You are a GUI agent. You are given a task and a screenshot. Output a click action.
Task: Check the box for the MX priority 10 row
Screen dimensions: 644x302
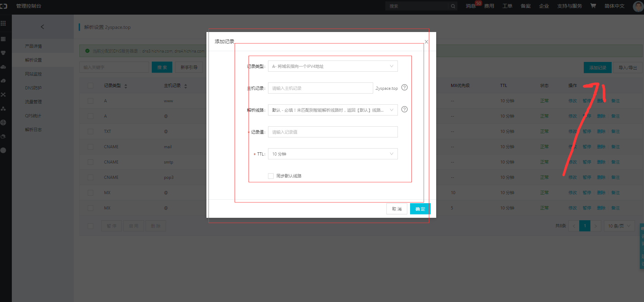tap(91, 193)
